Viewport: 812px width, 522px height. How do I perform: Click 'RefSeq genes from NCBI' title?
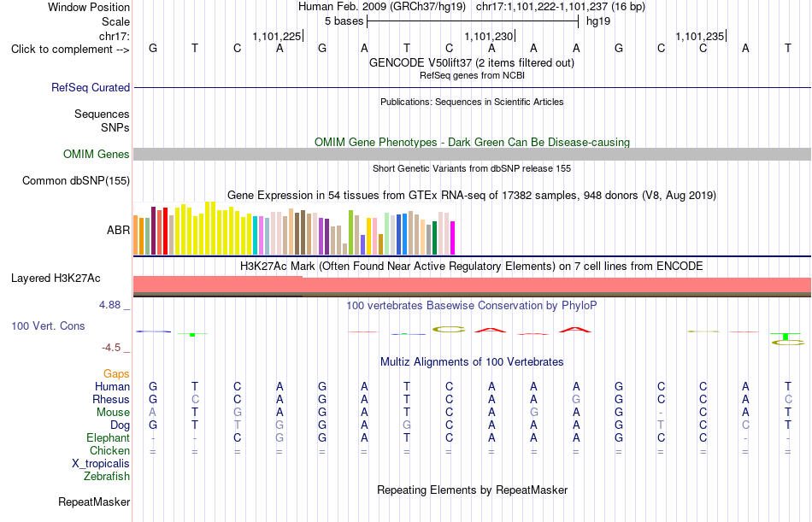pyautogui.click(x=472, y=75)
